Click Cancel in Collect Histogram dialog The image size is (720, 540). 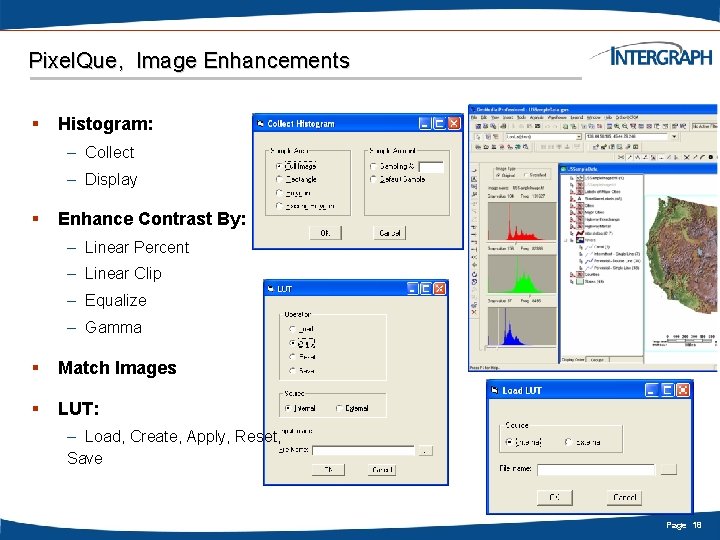(389, 233)
